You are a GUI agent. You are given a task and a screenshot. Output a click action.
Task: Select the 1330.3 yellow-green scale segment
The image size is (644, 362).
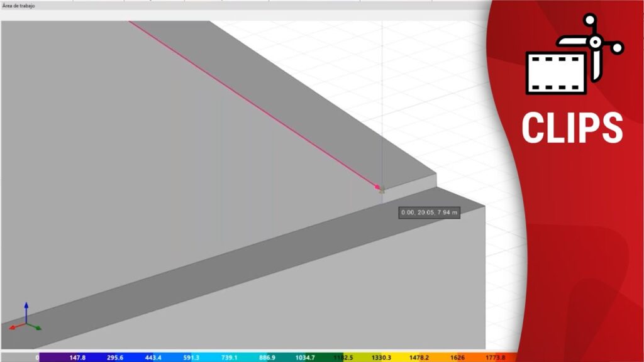pos(381,358)
